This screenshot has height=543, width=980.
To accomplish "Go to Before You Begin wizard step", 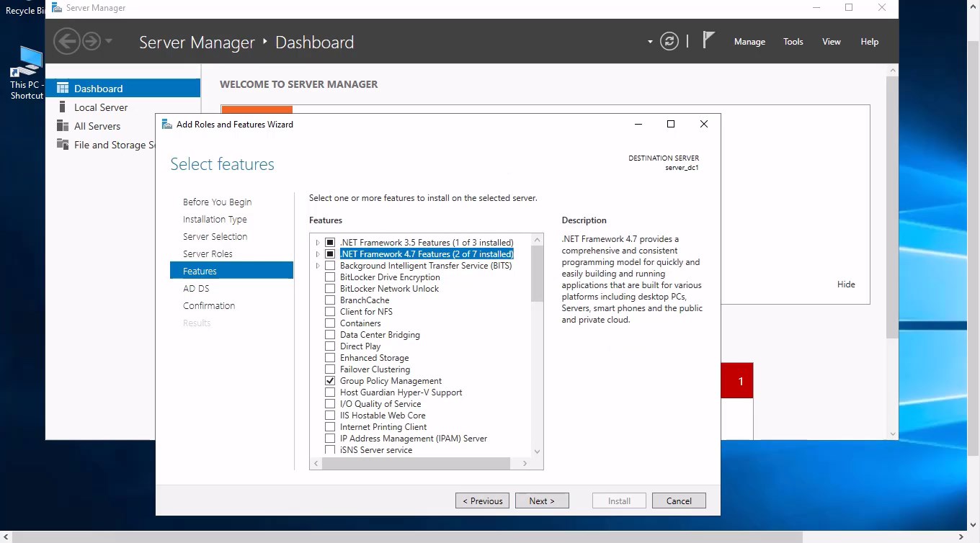I will pyautogui.click(x=217, y=202).
